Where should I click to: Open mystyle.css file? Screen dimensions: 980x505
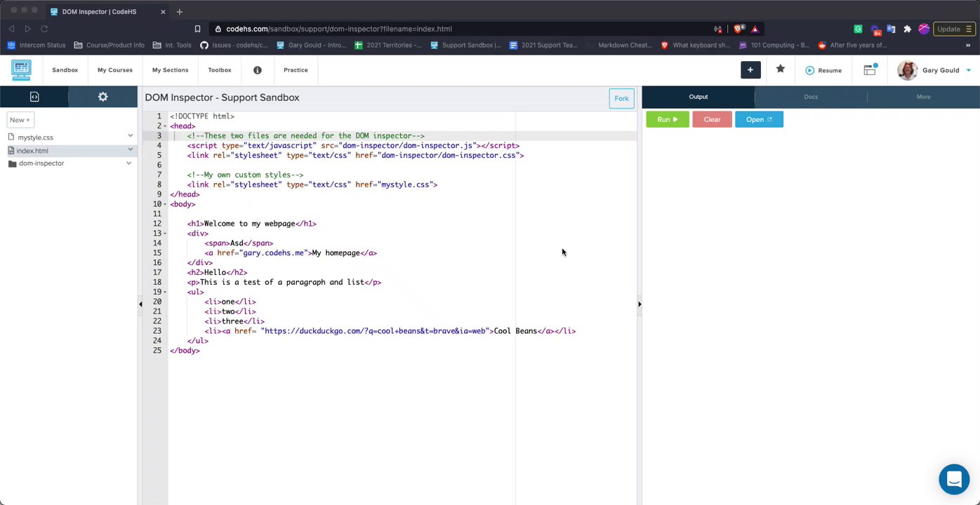tap(35, 137)
